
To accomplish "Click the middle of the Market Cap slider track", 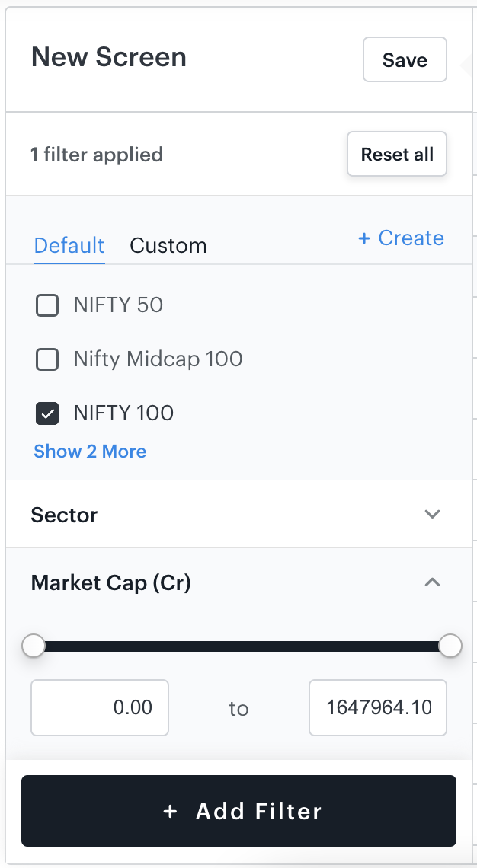I will pyautogui.click(x=242, y=646).
